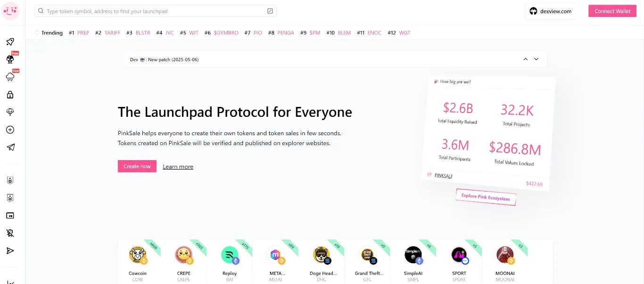Click the SMPL ticker label
This screenshot has width=644, height=284.
[x=413, y=280]
